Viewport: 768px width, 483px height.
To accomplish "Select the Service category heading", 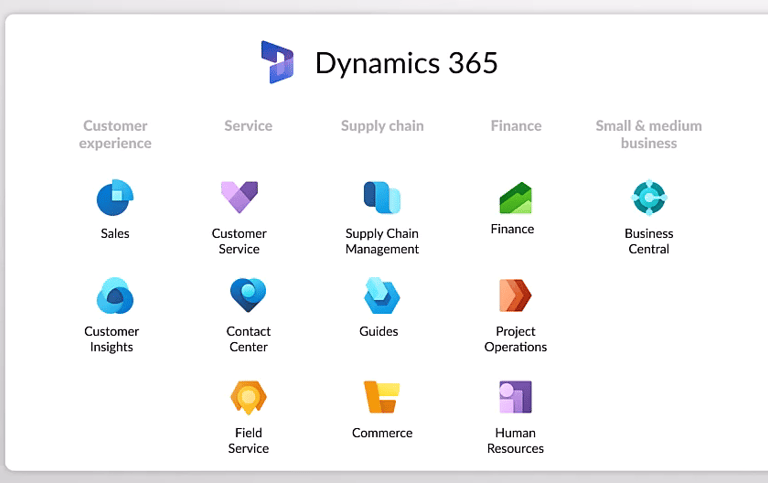I will coord(248,126).
